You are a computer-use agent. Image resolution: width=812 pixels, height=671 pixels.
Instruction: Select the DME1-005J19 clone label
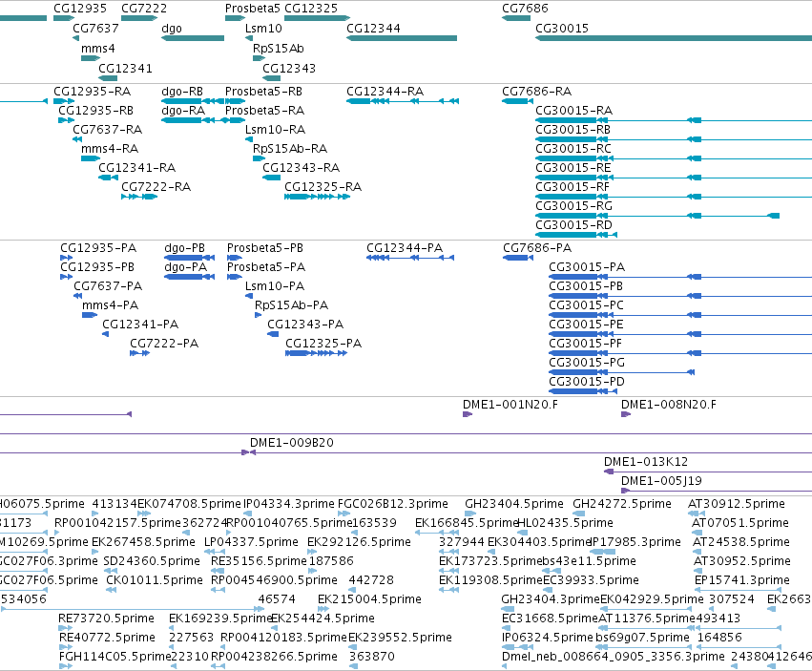[x=661, y=481]
